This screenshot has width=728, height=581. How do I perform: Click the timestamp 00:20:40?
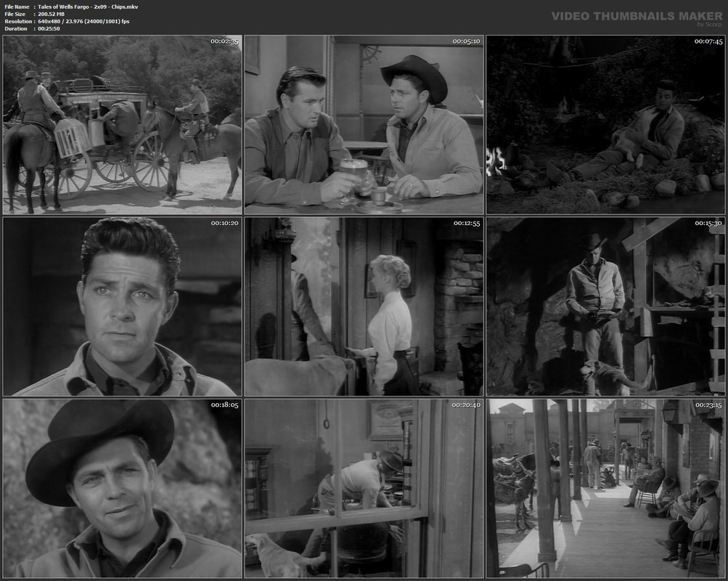tap(467, 405)
